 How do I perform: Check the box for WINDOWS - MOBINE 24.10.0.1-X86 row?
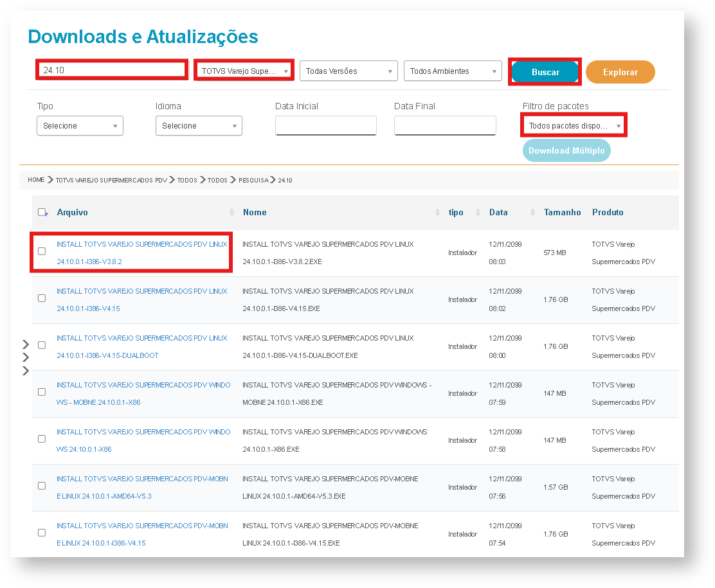coord(42,392)
